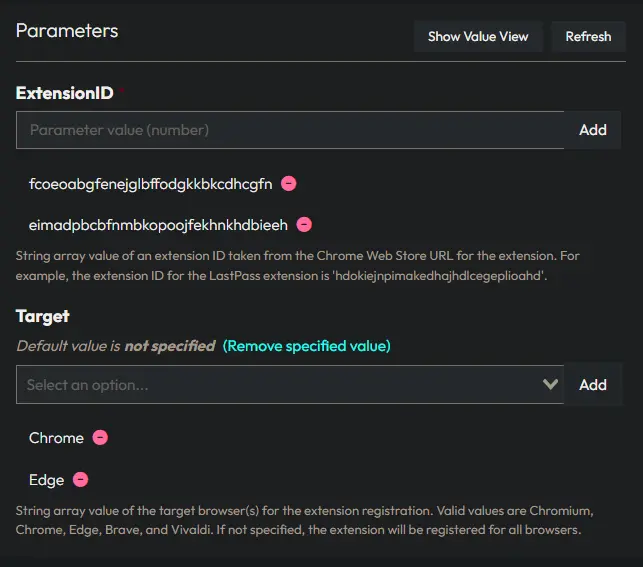Add the typed ExtensionID value

(x=592, y=130)
